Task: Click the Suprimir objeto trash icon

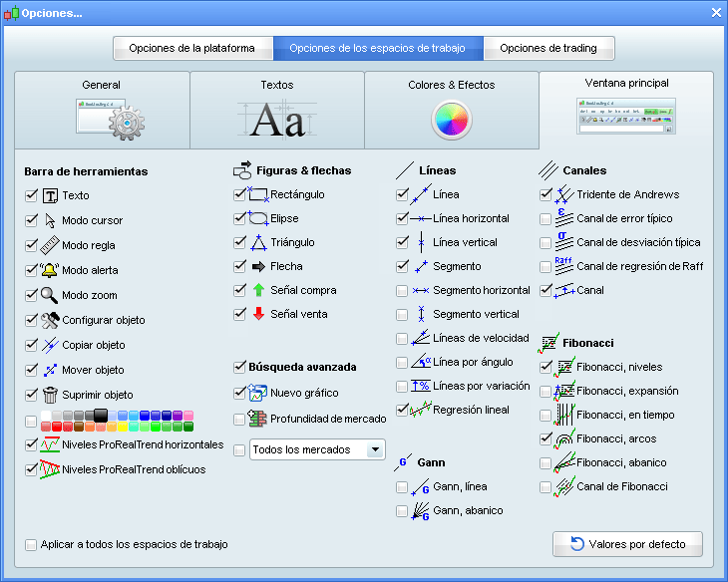Action: coord(50,395)
